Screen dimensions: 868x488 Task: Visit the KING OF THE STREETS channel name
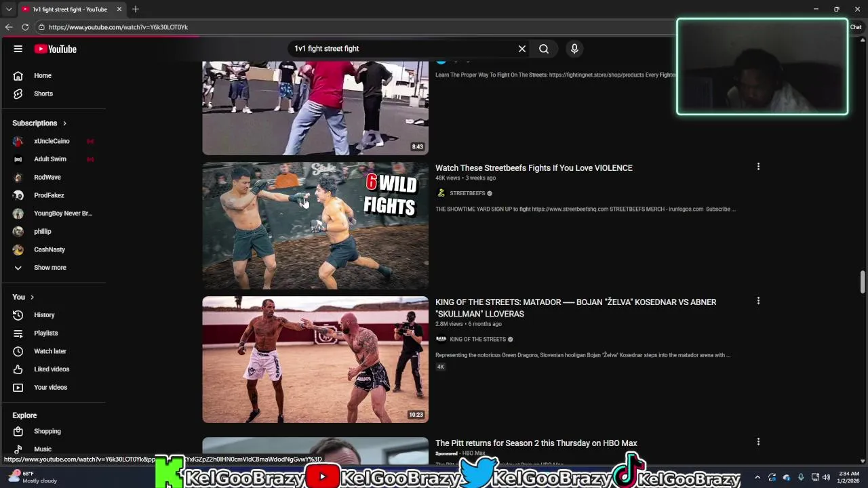pyautogui.click(x=478, y=339)
